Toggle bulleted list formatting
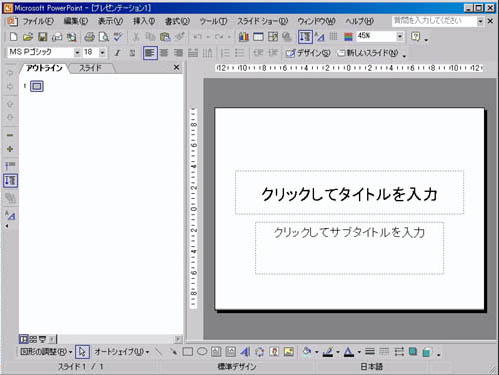The width and height of the screenshot is (499, 375). pos(239,53)
